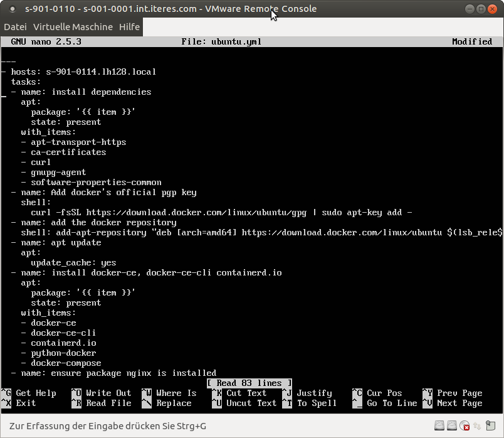Click 'File: ubuntu.yml' in nano title
504x438 pixels.
point(221,41)
